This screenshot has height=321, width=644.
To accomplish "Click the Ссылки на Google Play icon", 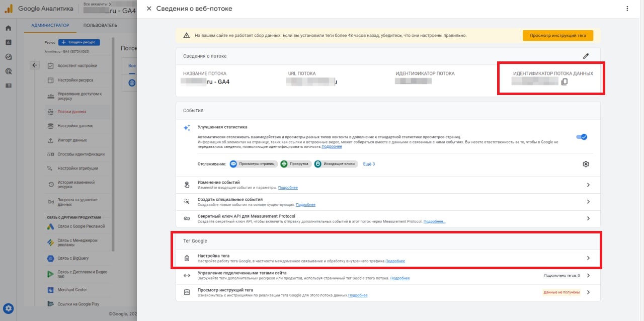I will tap(51, 304).
